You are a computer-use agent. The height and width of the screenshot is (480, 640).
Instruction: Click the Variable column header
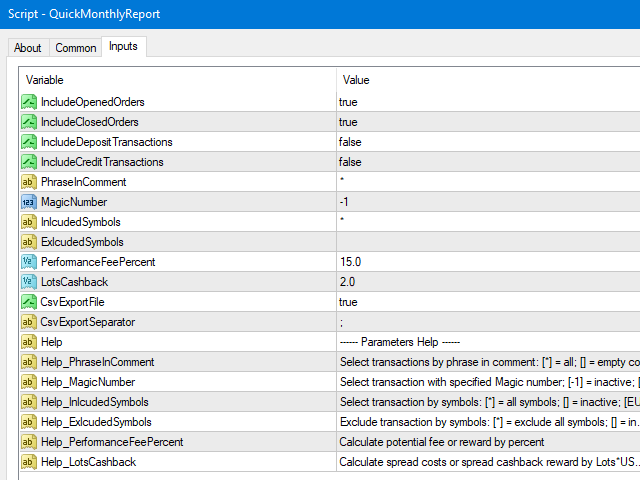44,79
